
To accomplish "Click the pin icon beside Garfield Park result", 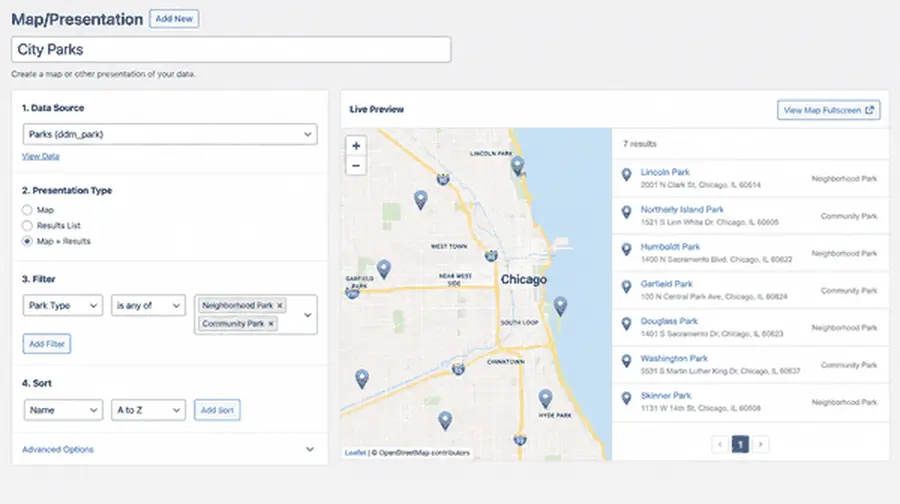I will [626, 287].
